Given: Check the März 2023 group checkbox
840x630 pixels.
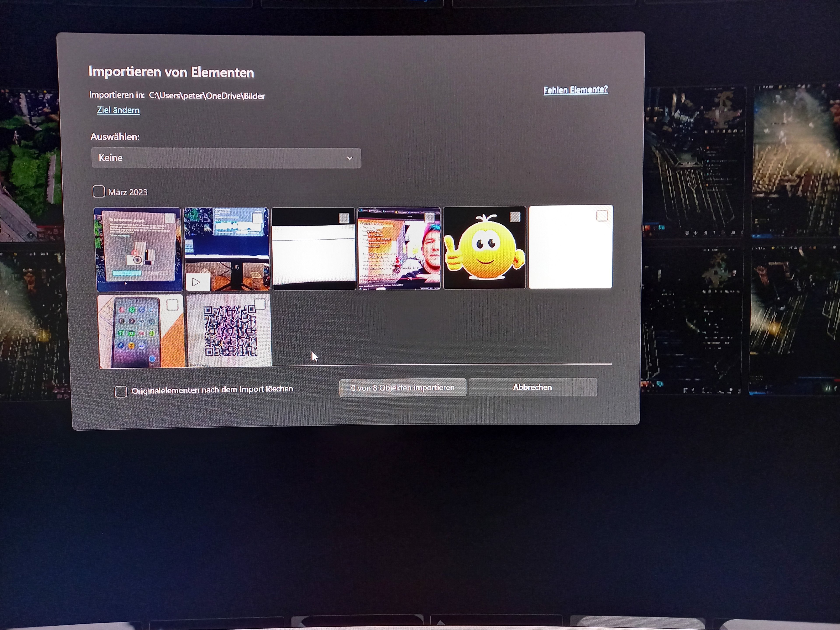Looking at the screenshot, I should point(99,191).
